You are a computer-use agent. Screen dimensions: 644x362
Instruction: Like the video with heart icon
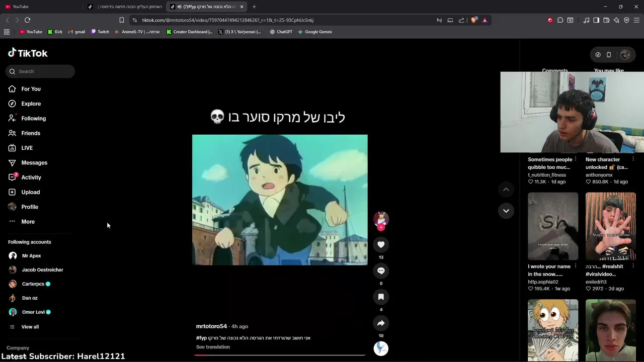coord(381,245)
